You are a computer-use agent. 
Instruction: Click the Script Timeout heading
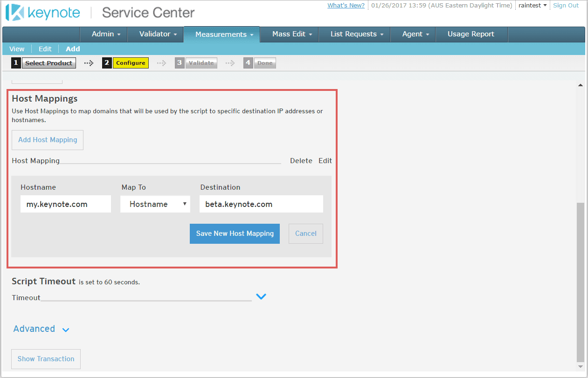pos(43,282)
